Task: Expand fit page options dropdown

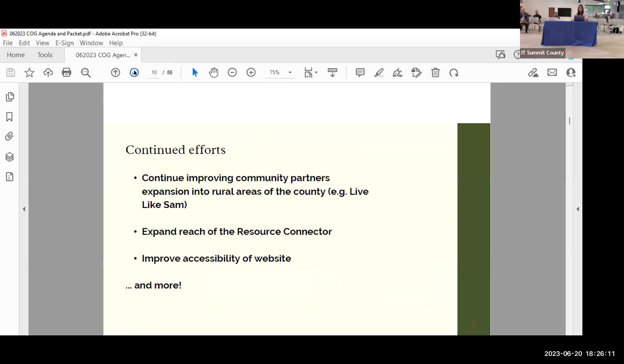Action: coord(316,72)
